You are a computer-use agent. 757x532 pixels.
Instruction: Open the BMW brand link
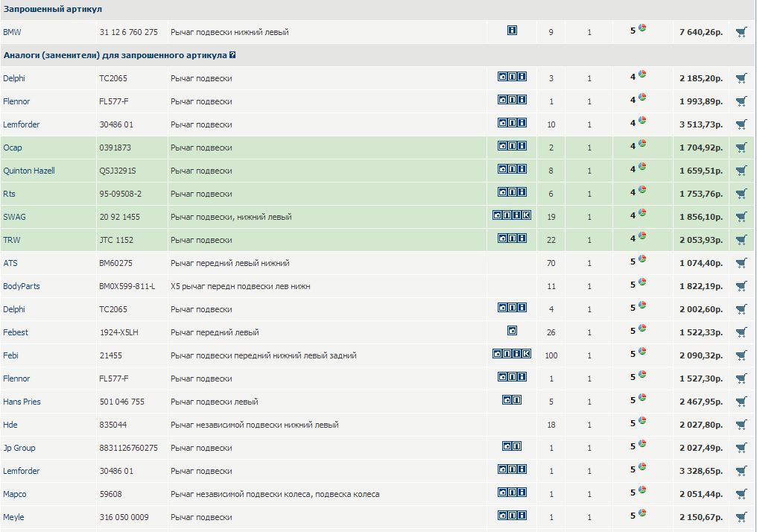tap(12, 32)
